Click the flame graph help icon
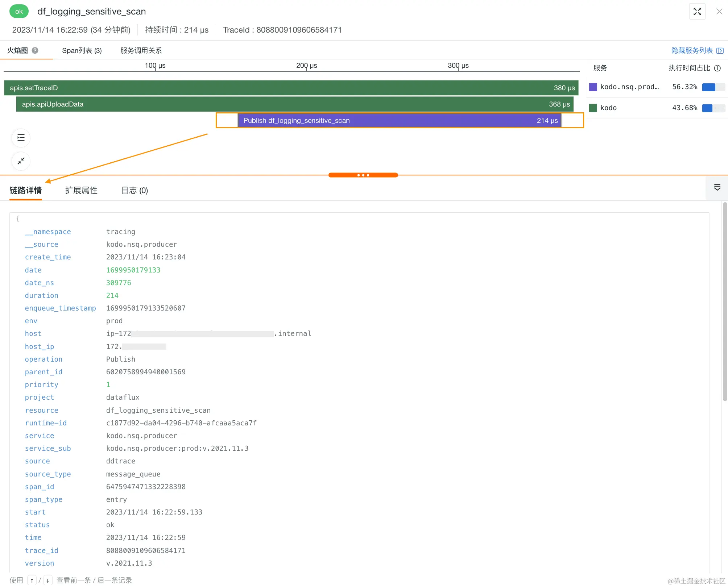The image size is (728, 587). click(35, 50)
